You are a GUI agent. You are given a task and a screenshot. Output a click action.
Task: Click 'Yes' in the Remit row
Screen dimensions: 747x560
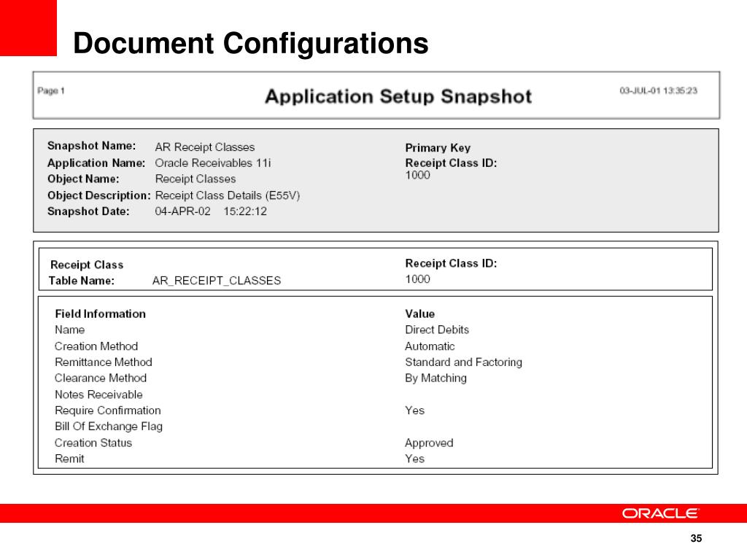(414, 459)
